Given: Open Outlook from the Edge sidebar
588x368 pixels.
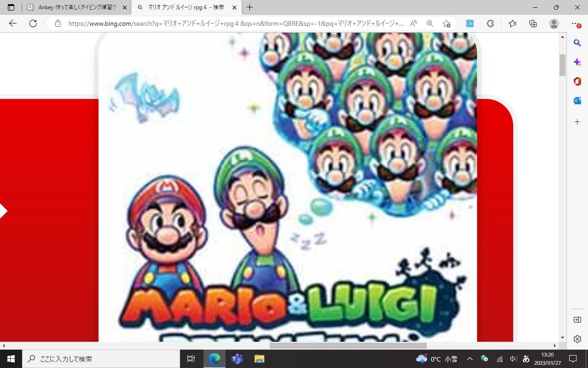Looking at the screenshot, I should [577, 101].
